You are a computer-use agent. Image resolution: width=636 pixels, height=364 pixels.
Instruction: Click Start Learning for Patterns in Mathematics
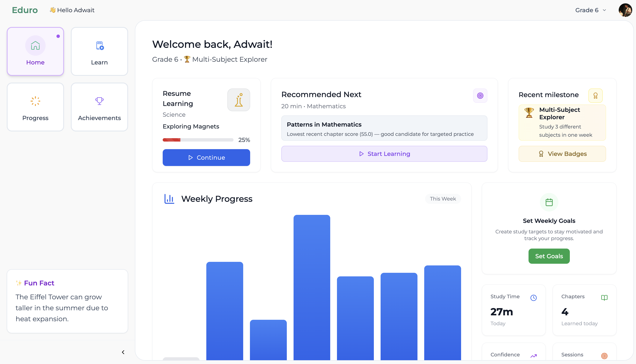384,154
